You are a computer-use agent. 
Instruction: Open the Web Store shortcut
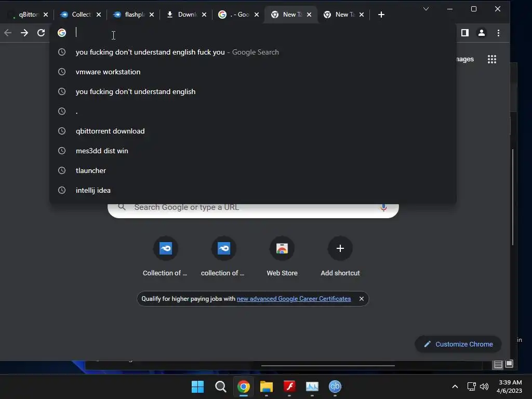coord(282,257)
